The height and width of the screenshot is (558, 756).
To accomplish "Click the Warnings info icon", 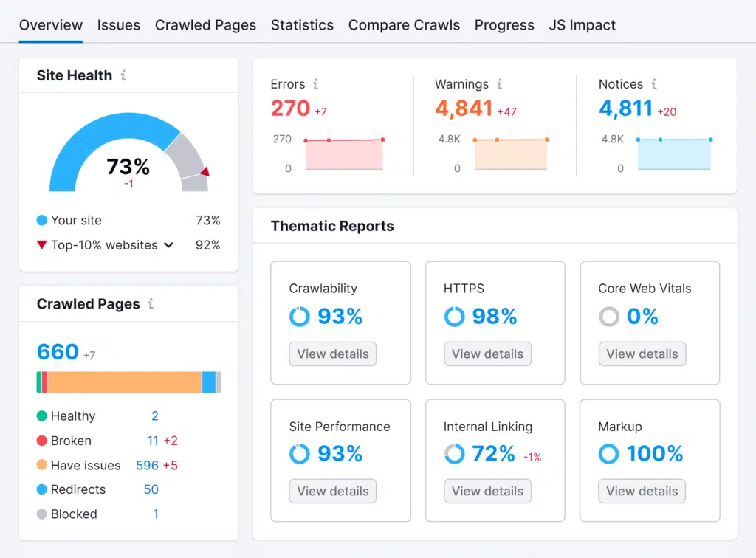I will tap(501, 84).
